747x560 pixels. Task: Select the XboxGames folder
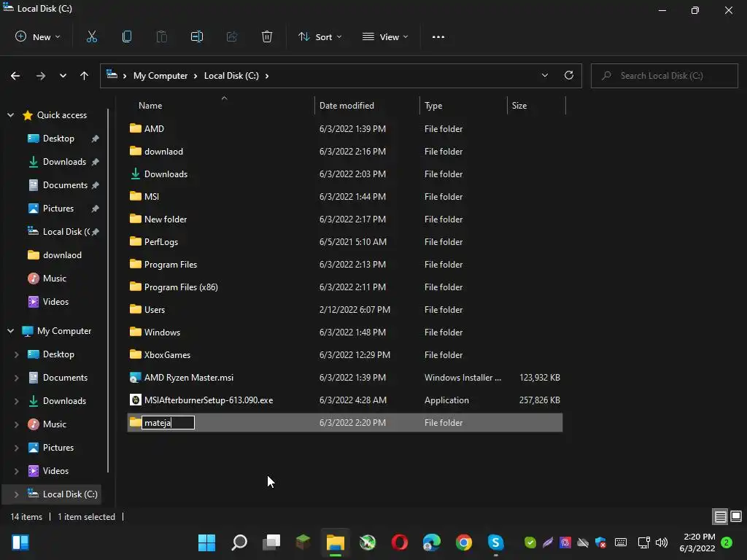[345, 355]
